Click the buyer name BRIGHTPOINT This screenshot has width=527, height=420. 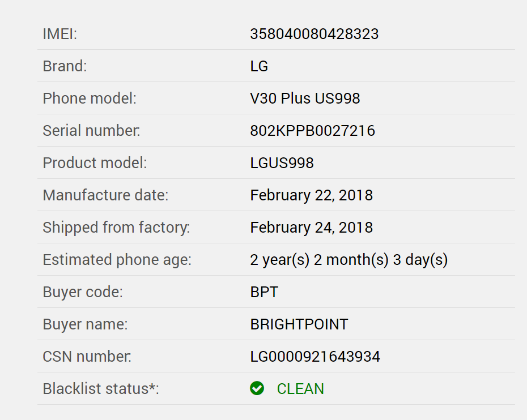[299, 324]
